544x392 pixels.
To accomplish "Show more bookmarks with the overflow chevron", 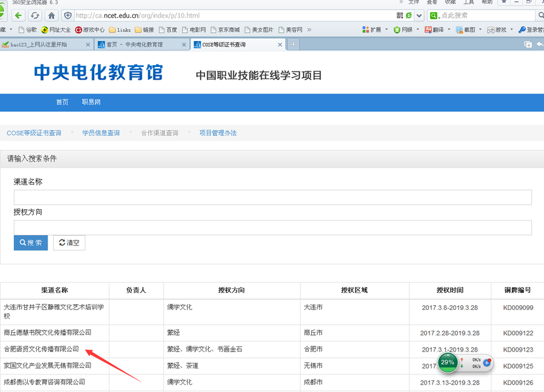I will pos(309,30).
